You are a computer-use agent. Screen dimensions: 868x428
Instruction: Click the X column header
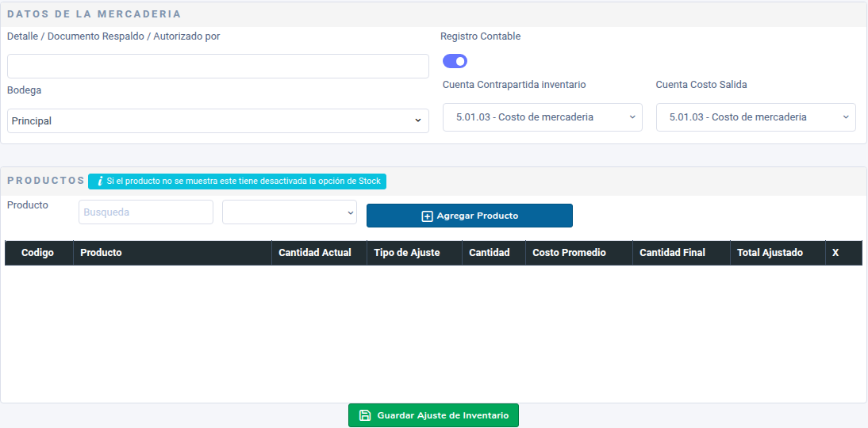pos(843,253)
